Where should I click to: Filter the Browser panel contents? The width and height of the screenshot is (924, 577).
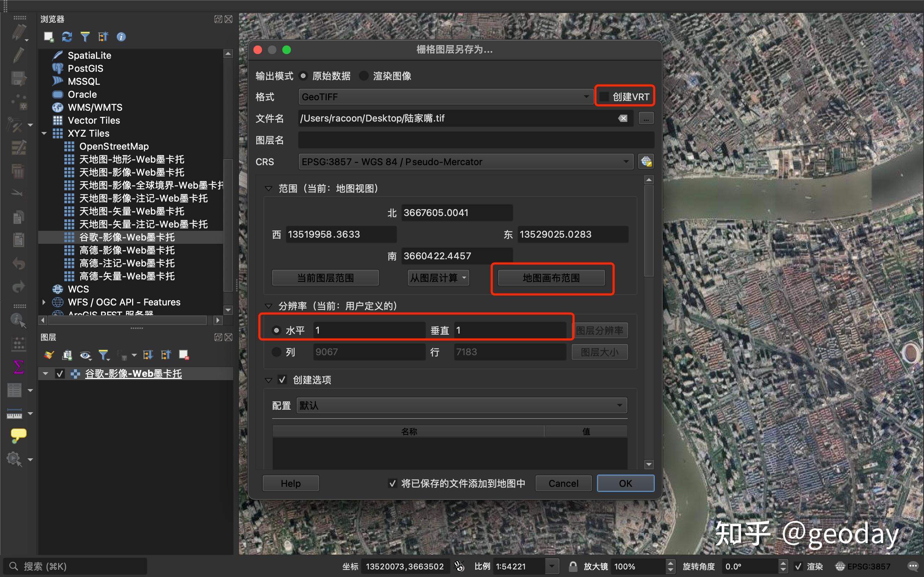85,37
